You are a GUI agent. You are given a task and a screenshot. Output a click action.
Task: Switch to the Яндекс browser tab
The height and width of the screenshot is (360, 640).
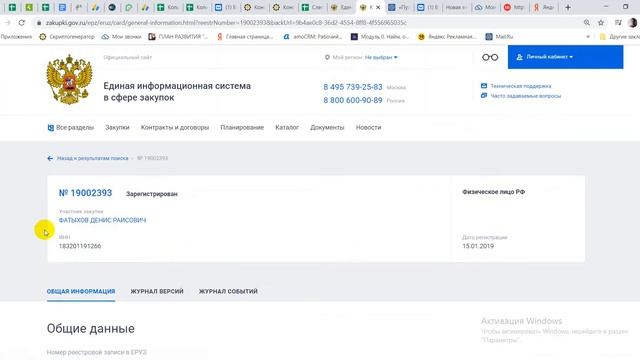(x=544, y=7)
